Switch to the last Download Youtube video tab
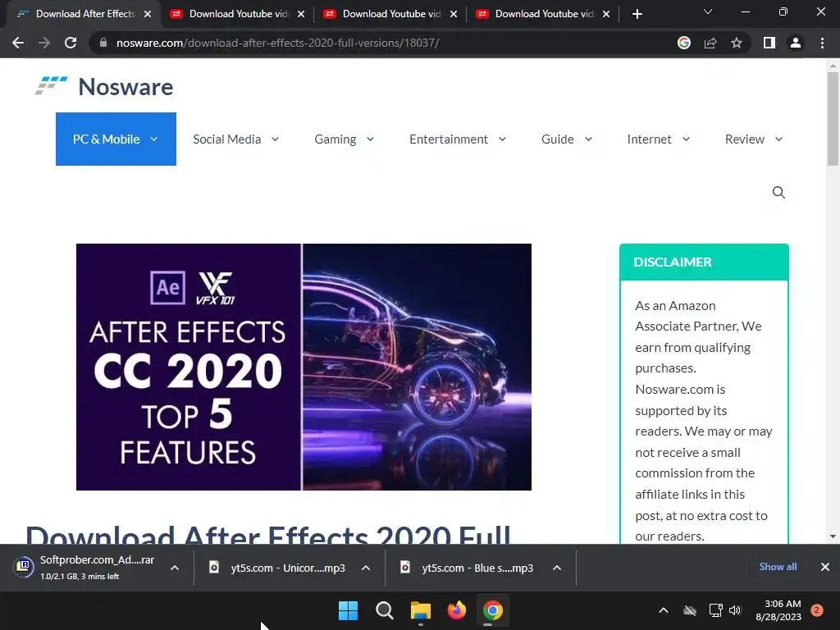This screenshot has width=840, height=630. 541,14
